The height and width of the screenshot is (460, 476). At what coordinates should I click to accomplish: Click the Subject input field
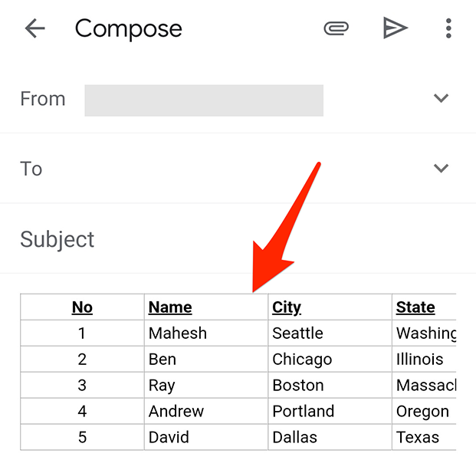tap(230, 239)
